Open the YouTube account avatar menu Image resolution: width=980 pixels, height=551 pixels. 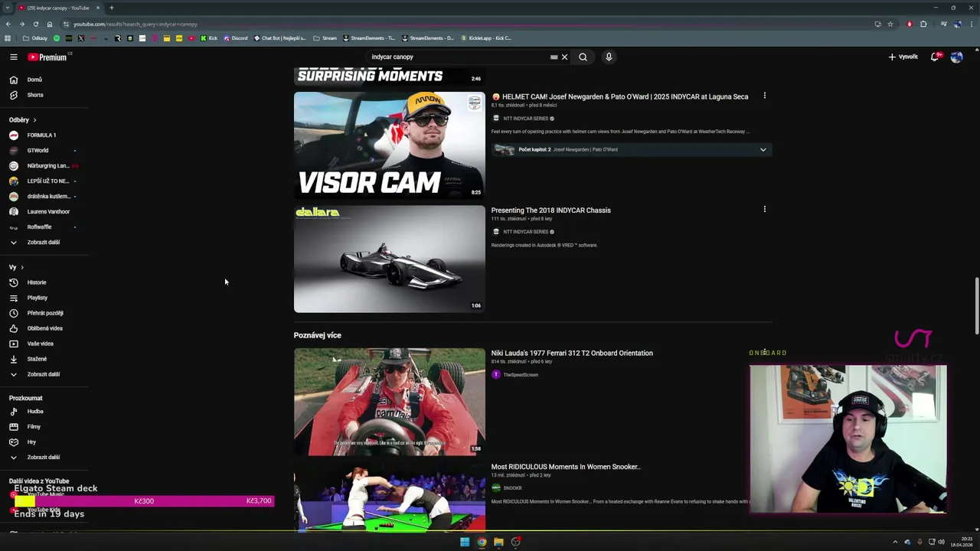coord(956,57)
